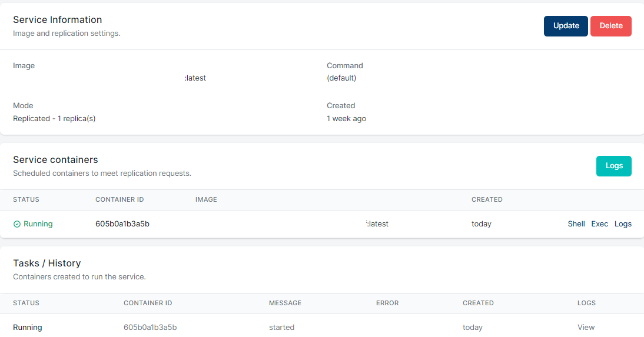Image resolution: width=644 pixels, height=337 pixels.
Task: Delete the service with red button
Action: click(x=610, y=26)
